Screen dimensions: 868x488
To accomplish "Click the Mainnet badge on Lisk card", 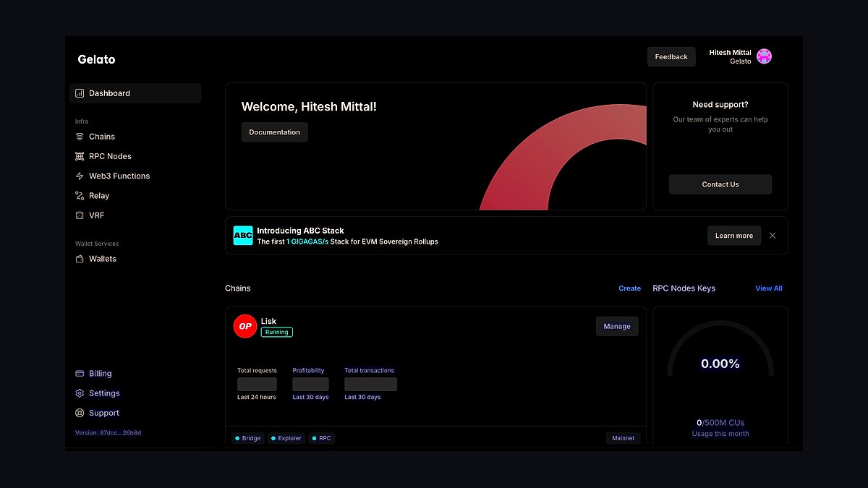I will (x=623, y=438).
